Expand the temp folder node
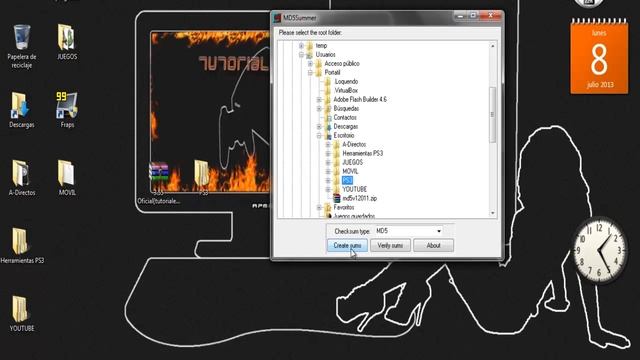Image resolution: width=640 pixels, height=360 pixels. (x=301, y=46)
